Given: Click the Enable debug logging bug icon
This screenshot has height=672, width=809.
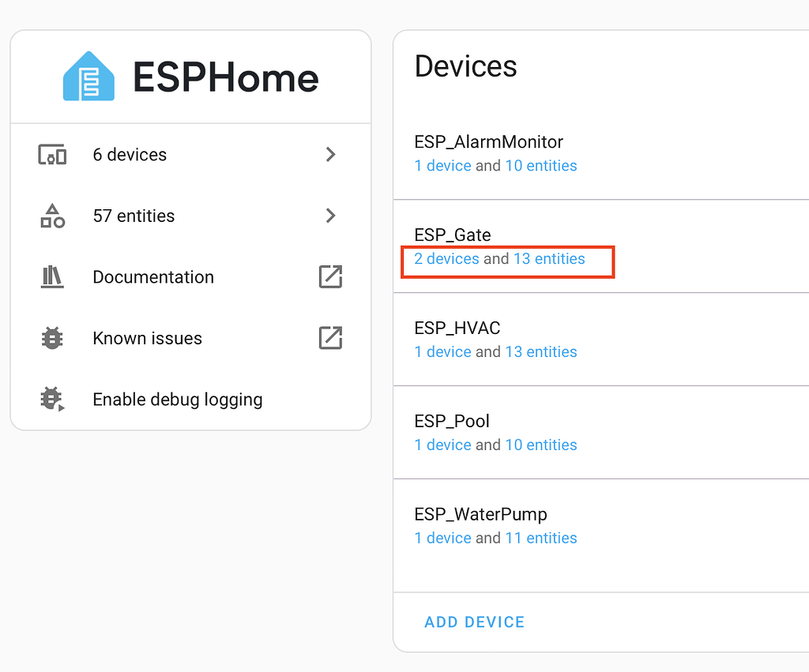Looking at the screenshot, I should (52, 400).
